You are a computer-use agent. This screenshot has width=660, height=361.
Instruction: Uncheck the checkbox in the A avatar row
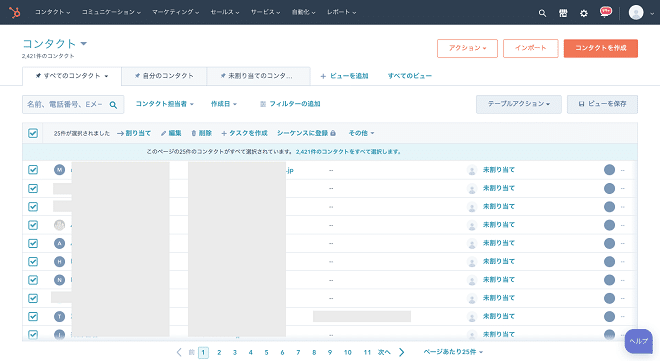point(33,243)
